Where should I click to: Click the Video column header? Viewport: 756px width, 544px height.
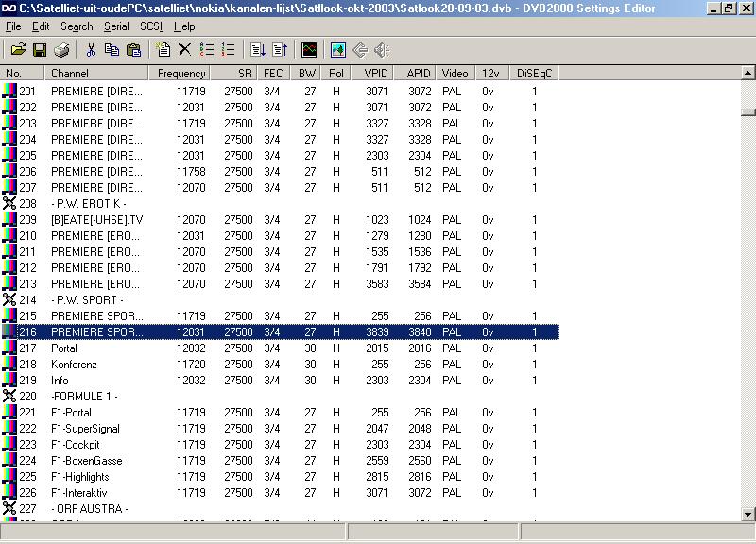coord(455,74)
